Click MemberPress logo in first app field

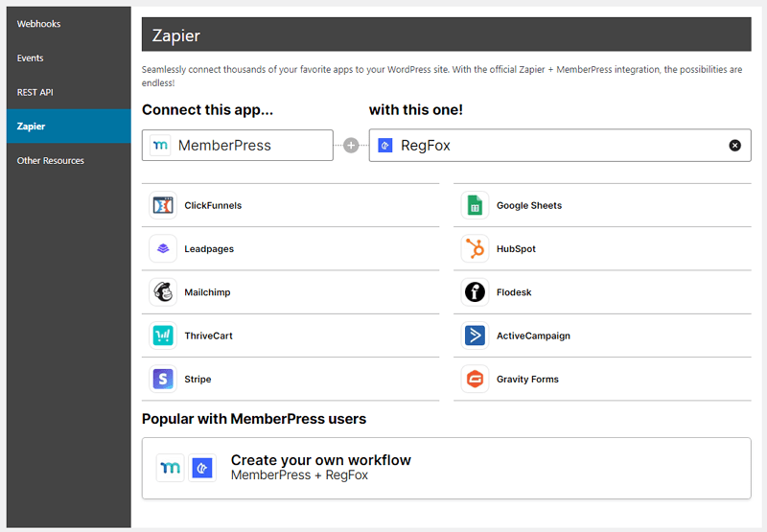tap(160, 146)
